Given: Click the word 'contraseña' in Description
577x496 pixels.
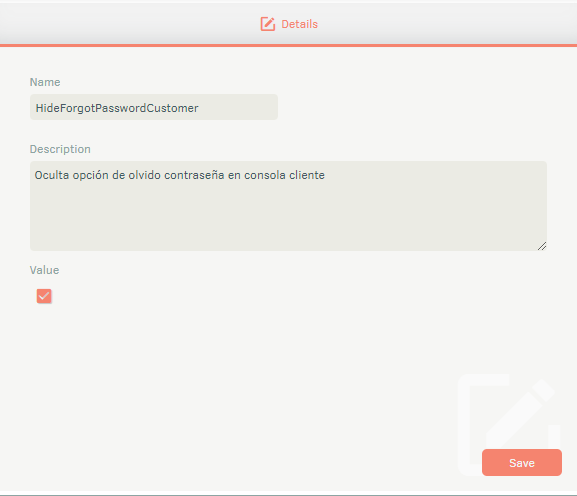Looking at the screenshot, I should pyautogui.click(x=194, y=175).
